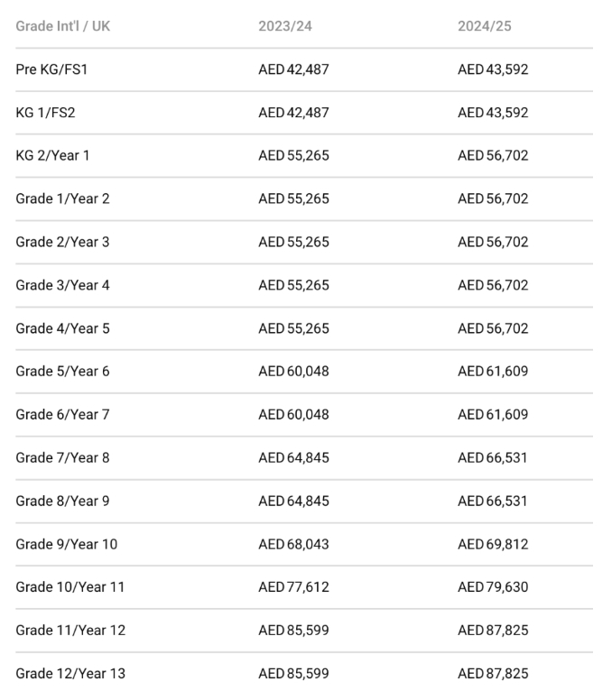Screen dimensions: 612x700
Task: Select AED 60,048 in Grade 5/Year 6 row
Action: (293, 372)
